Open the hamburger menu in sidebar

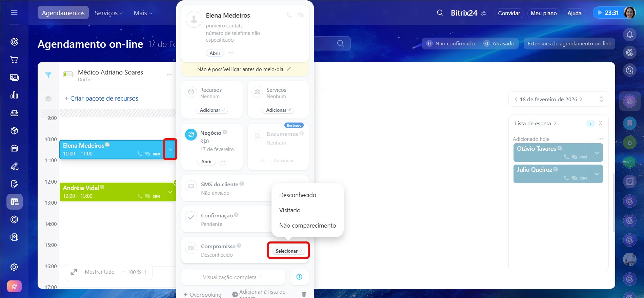pyautogui.click(x=14, y=13)
